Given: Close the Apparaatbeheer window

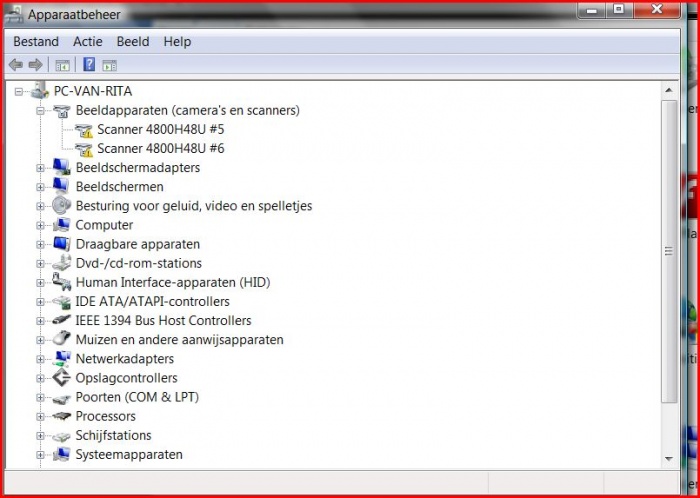Looking at the screenshot, I should (657, 10).
